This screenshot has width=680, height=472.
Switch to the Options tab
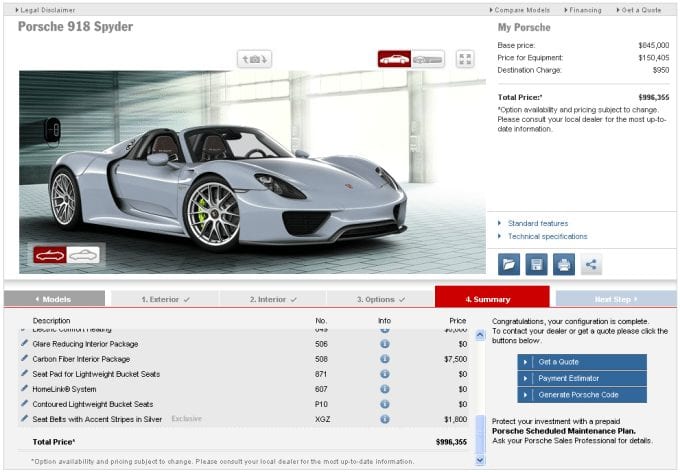click(380, 299)
